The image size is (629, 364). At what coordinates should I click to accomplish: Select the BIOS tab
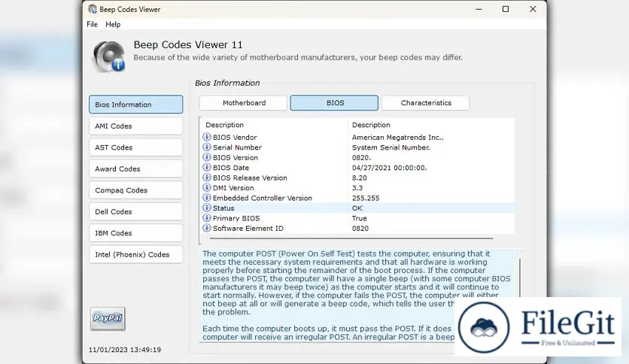334,102
